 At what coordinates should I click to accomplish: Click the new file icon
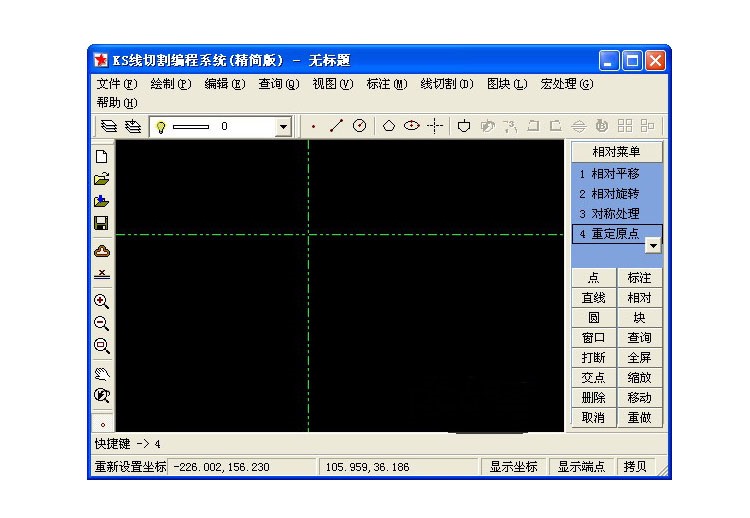coord(101,156)
